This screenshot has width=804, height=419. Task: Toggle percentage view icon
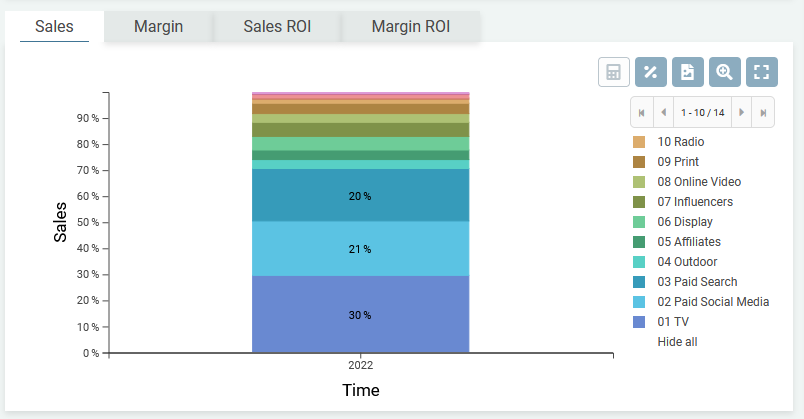650,72
